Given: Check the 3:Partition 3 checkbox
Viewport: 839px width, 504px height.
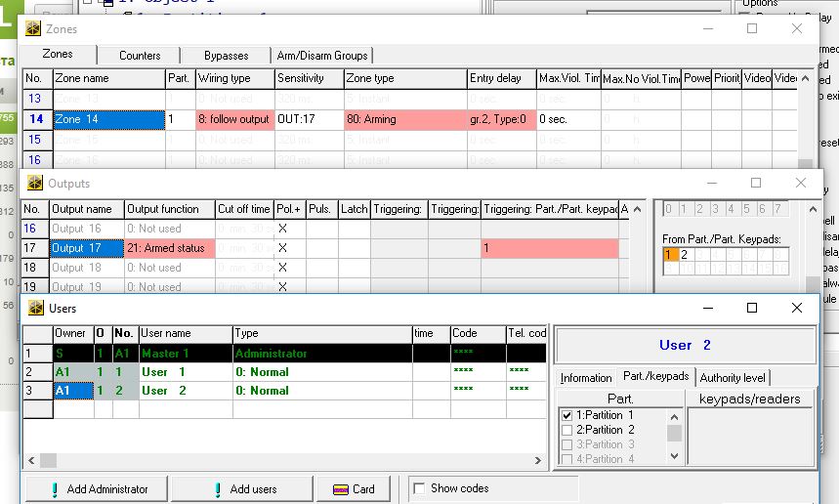Looking at the screenshot, I should tap(567, 444).
